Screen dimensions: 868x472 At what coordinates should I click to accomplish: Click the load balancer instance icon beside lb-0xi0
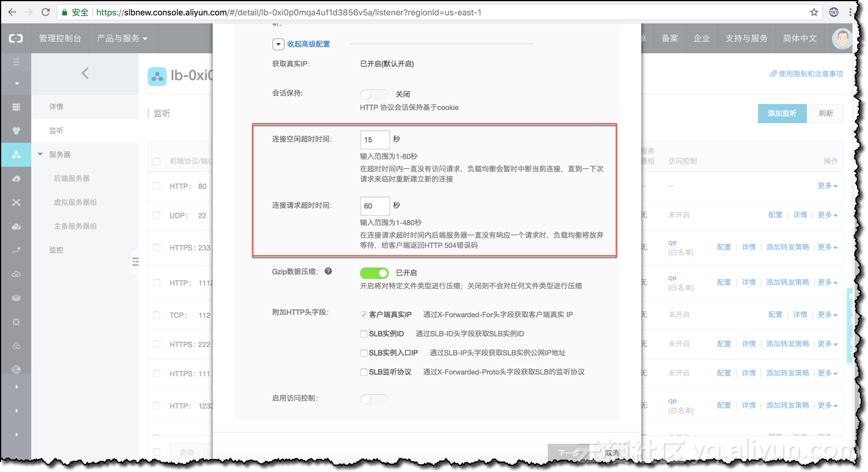pos(157,76)
